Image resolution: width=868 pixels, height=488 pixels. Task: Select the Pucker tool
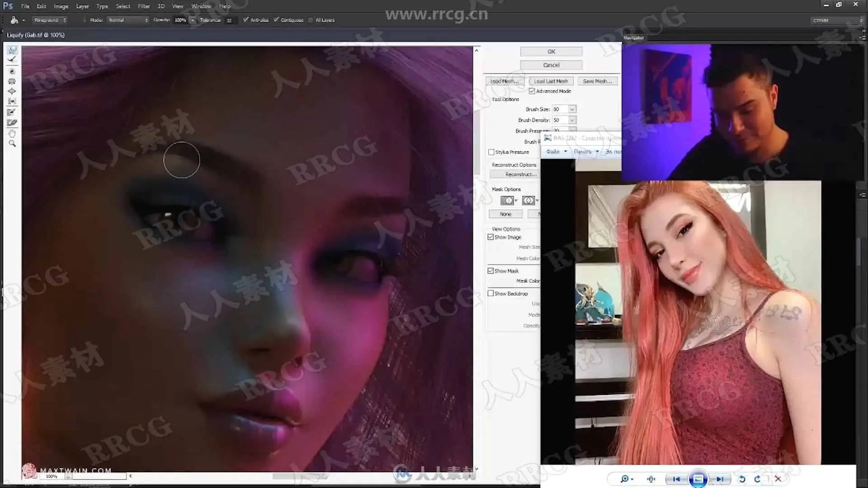[x=12, y=81]
